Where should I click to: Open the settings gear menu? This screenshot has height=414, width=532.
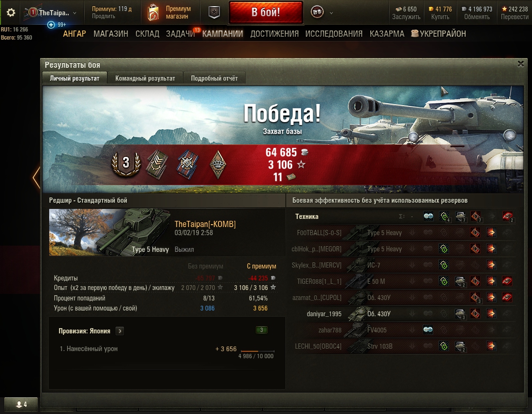click(11, 12)
